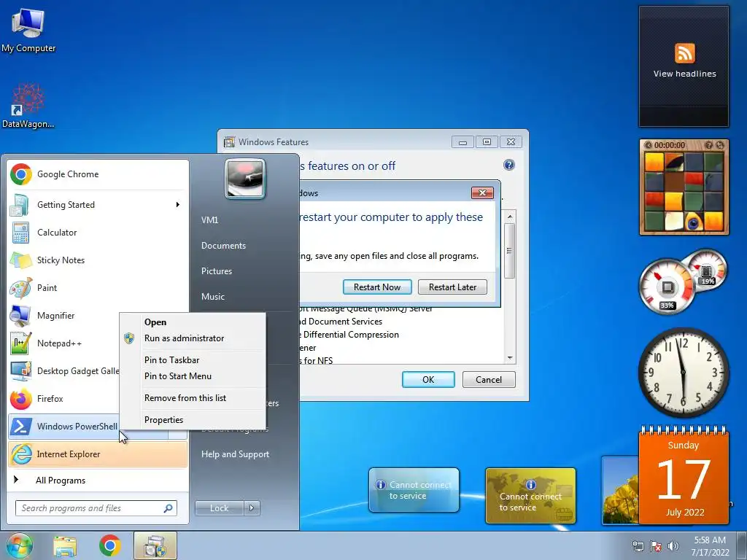747x560 pixels.
Task: Expand the All Programs list
Action: tap(98, 481)
